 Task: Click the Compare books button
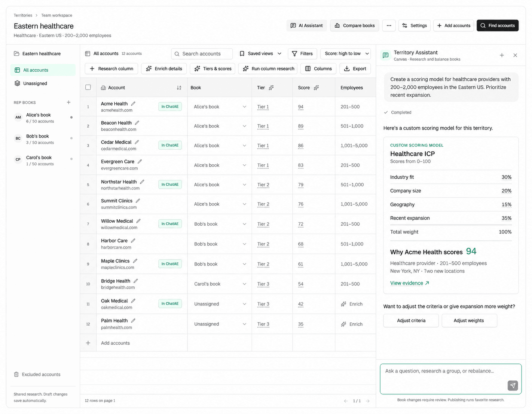pos(354,25)
